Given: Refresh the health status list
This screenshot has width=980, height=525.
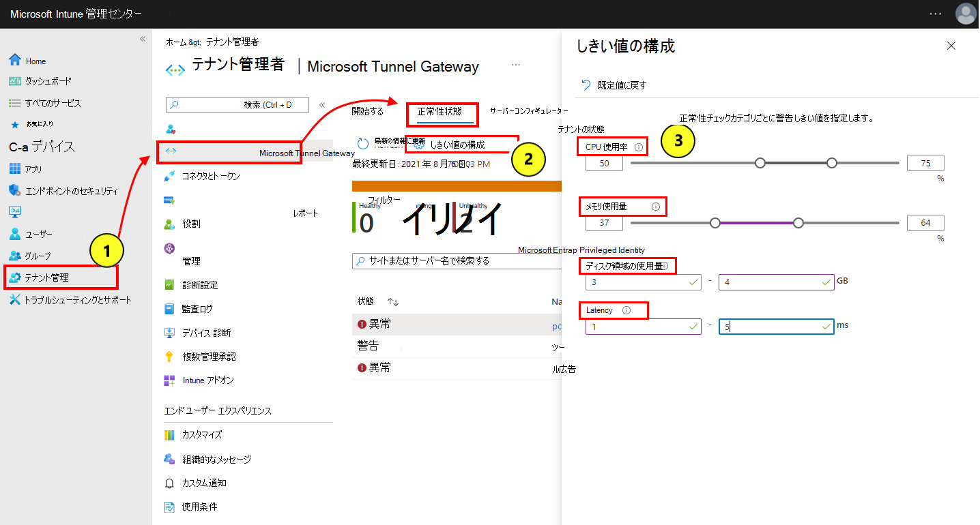Looking at the screenshot, I should pos(364,145).
